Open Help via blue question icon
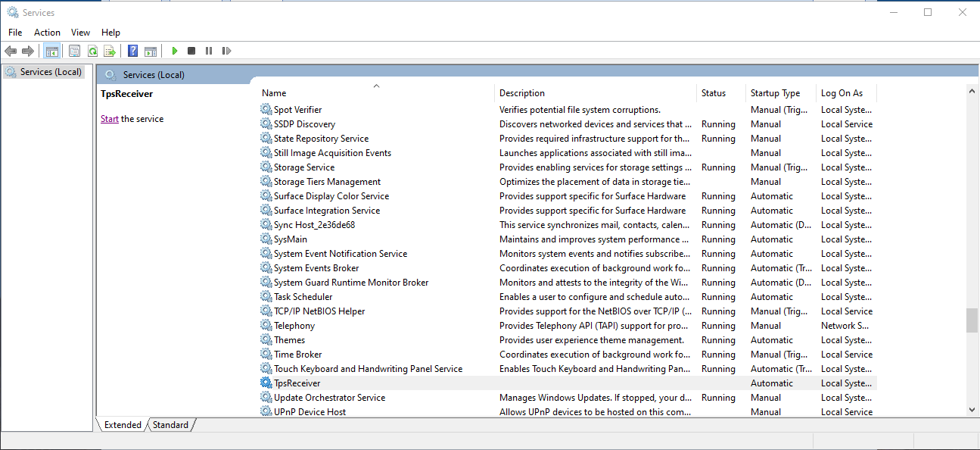Screen dimensions: 980x450 pyautogui.click(x=133, y=51)
